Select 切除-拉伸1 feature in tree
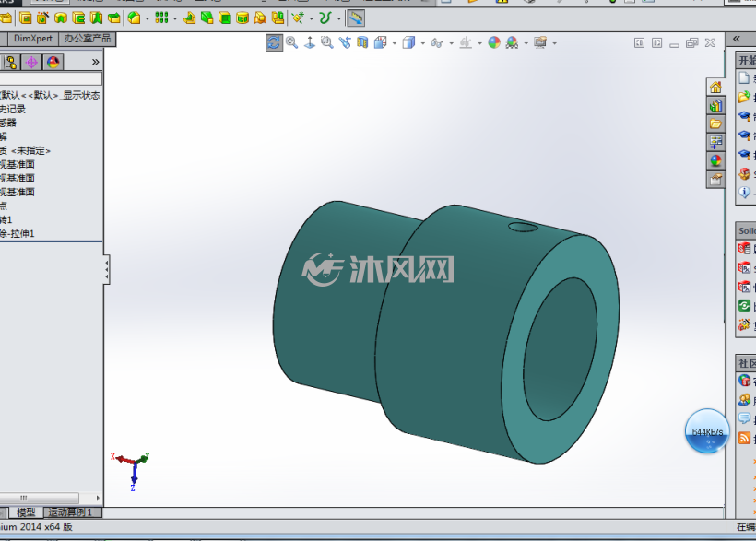Screen dimensions: 756x541 pos(18,234)
